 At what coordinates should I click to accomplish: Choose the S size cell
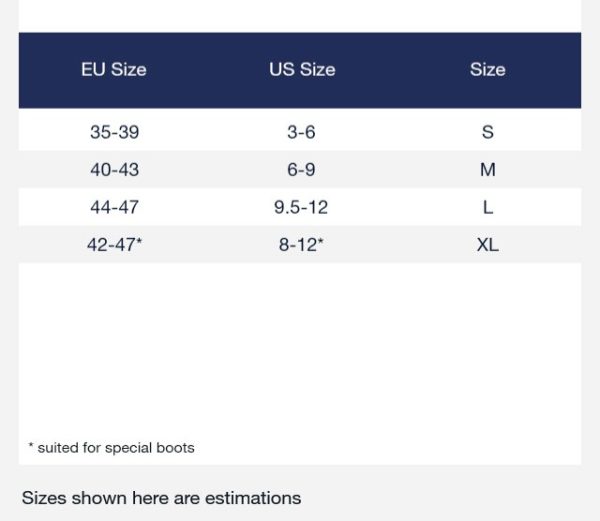pos(487,132)
